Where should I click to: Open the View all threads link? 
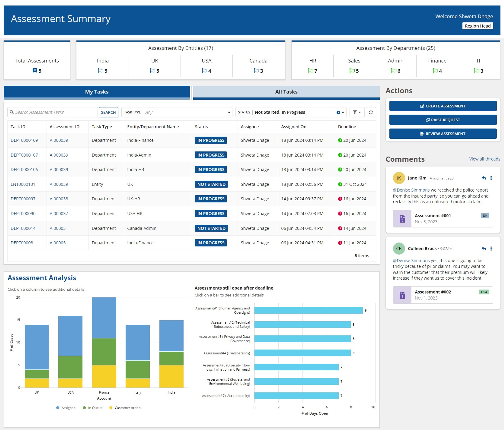[485, 159]
